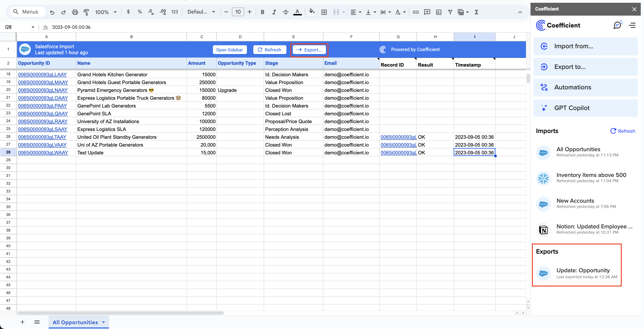Open the Update: Opportunity export
Image resolution: width=644 pixels, height=329 pixels.
point(577,273)
